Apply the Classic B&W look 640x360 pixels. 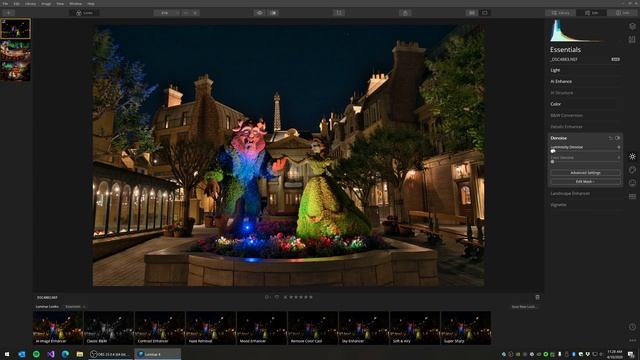pyautogui.click(x=109, y=328)
